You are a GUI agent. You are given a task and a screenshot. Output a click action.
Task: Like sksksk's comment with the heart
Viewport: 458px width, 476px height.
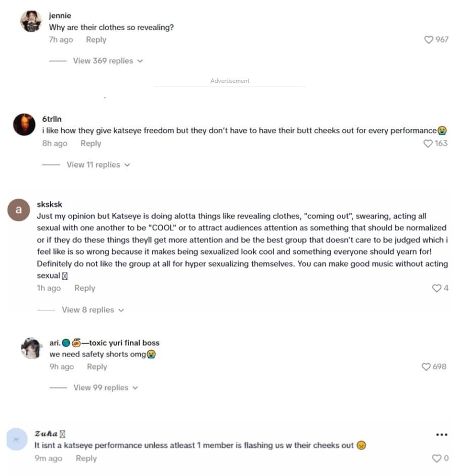pyautogui.click(x=437, y=288)
